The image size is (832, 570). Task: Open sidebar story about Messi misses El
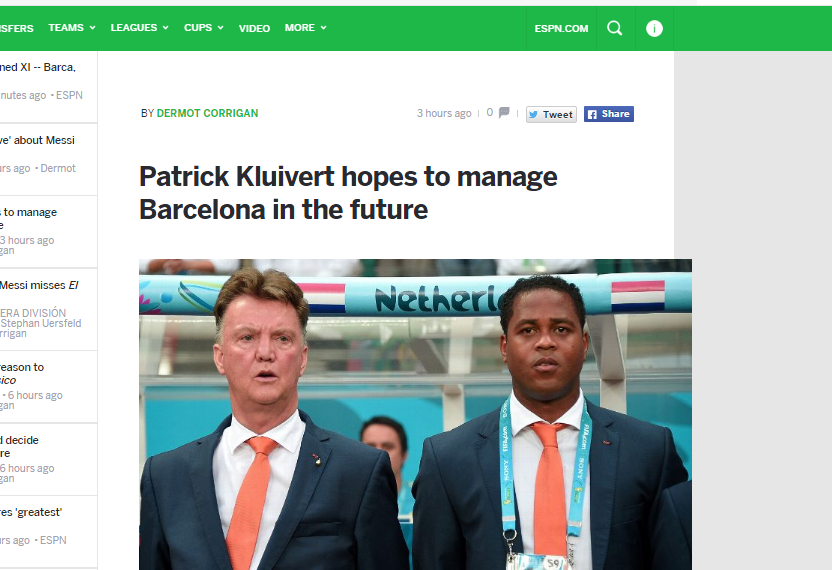point(39,285)
